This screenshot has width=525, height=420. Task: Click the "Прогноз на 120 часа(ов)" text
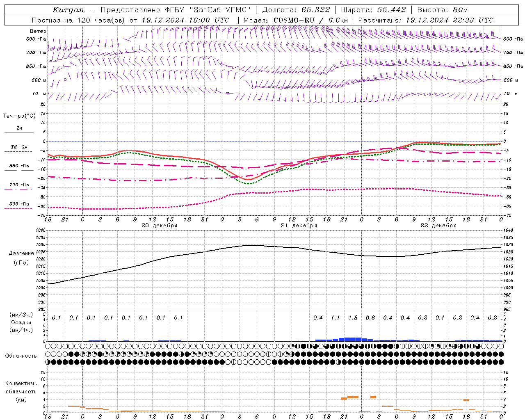pos(79,20)
